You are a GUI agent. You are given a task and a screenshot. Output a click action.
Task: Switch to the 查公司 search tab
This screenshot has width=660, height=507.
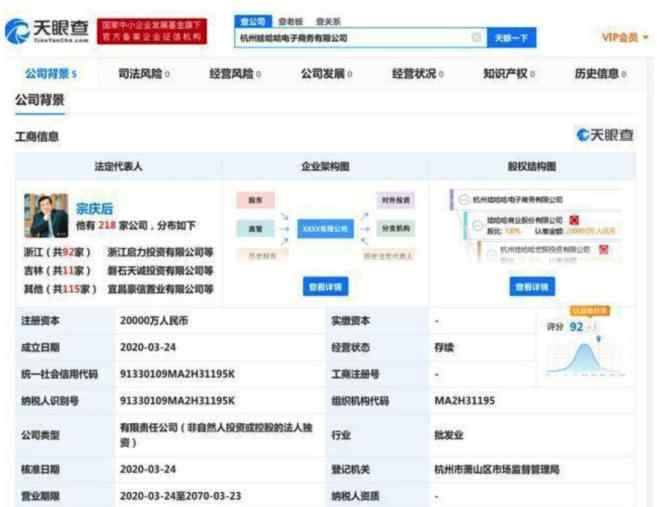point(253,21)
